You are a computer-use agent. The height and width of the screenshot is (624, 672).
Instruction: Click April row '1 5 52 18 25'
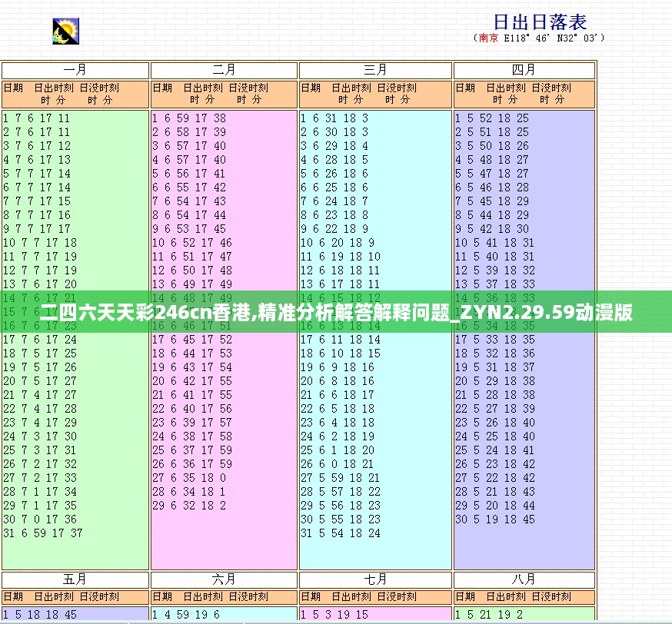pyautogui.click(x=492, y=118)
